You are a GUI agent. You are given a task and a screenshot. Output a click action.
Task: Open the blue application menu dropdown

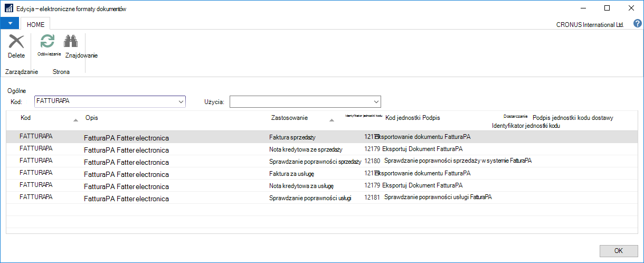10,24
